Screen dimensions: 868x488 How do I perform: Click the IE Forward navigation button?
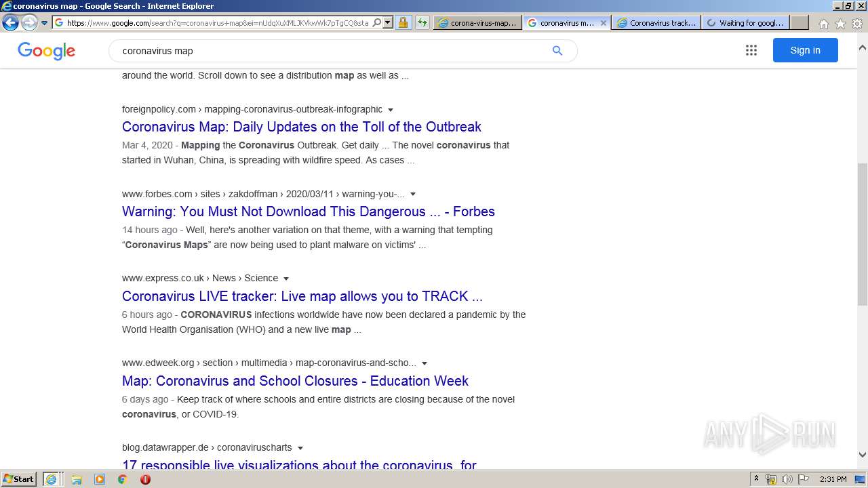29,22
